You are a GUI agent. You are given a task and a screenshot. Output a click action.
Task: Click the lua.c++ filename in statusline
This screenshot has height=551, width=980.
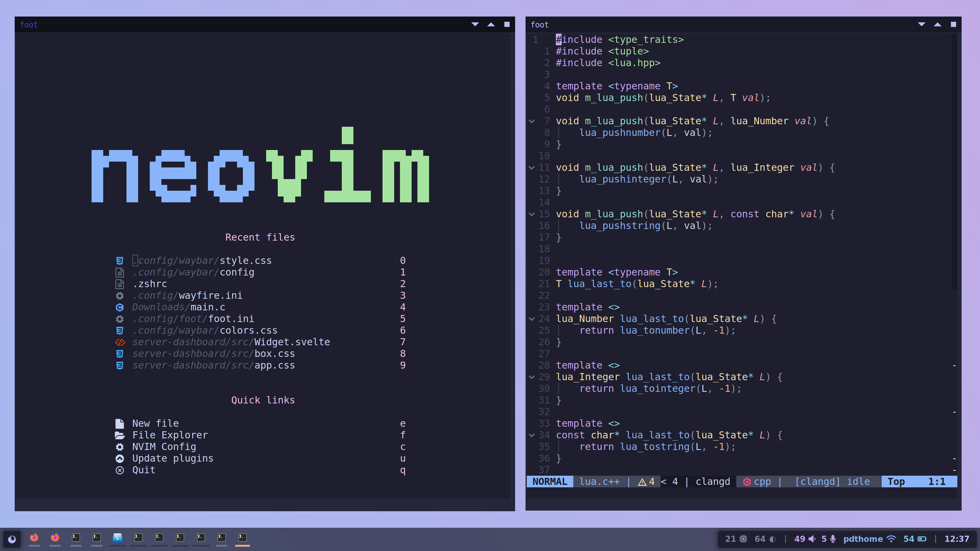(599, 482)
